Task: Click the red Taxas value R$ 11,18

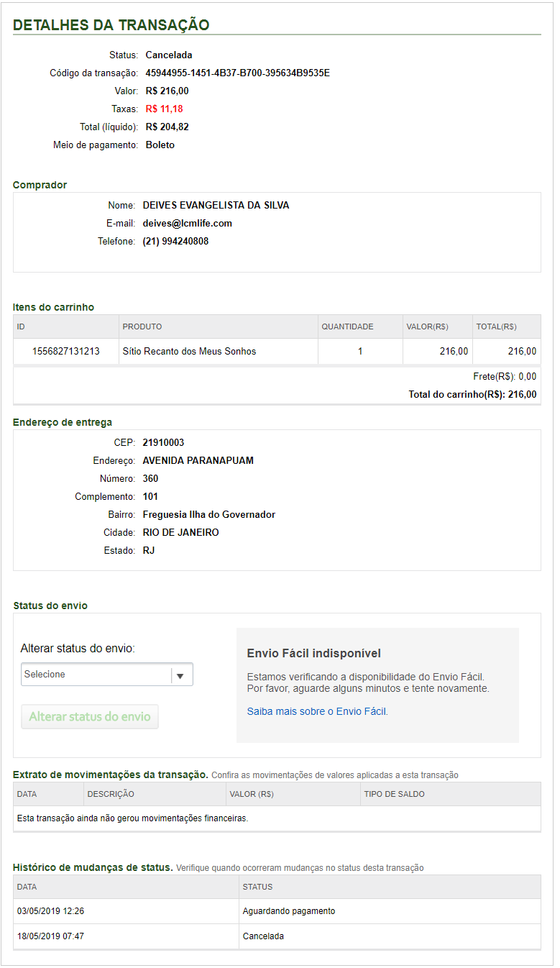Action: tap(164, 109)
